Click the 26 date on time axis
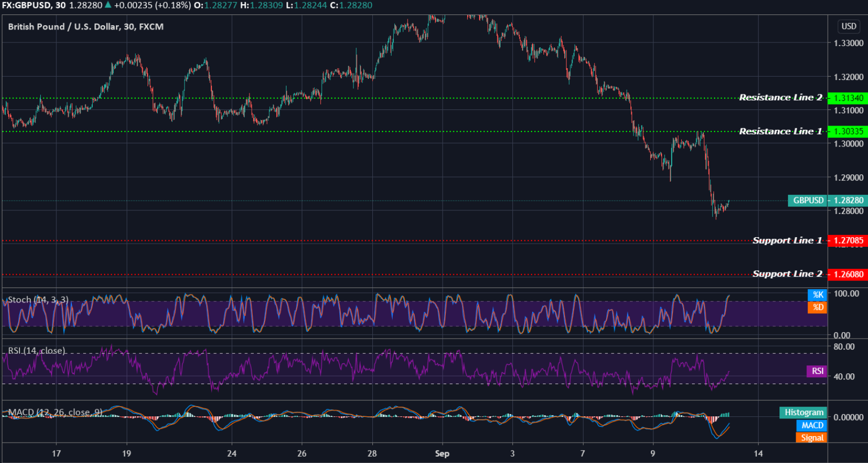Image resolution: width=868 pixels, height=463 pixels. tap(302, 454)
